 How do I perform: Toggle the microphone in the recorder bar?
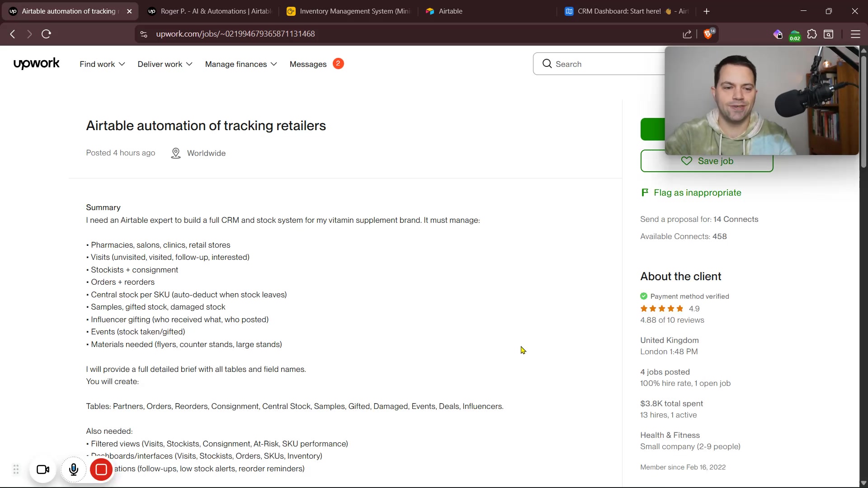(x=74, y=469)
